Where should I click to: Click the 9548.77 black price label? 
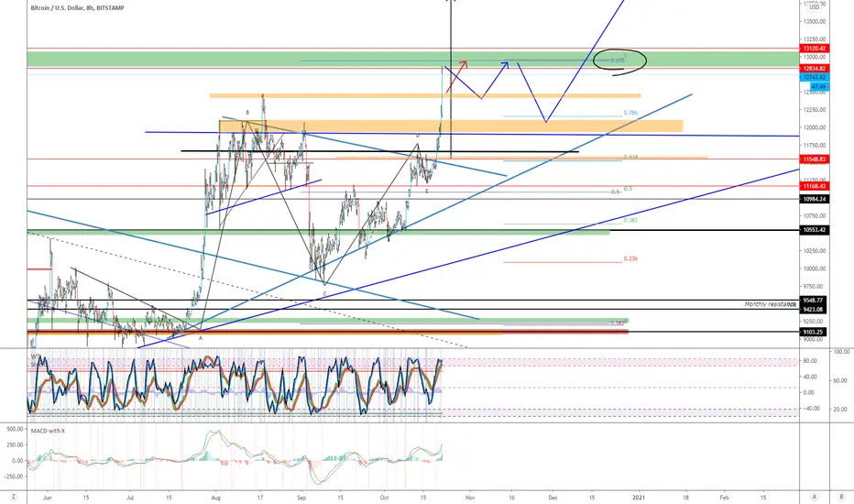tap(813, 301)
